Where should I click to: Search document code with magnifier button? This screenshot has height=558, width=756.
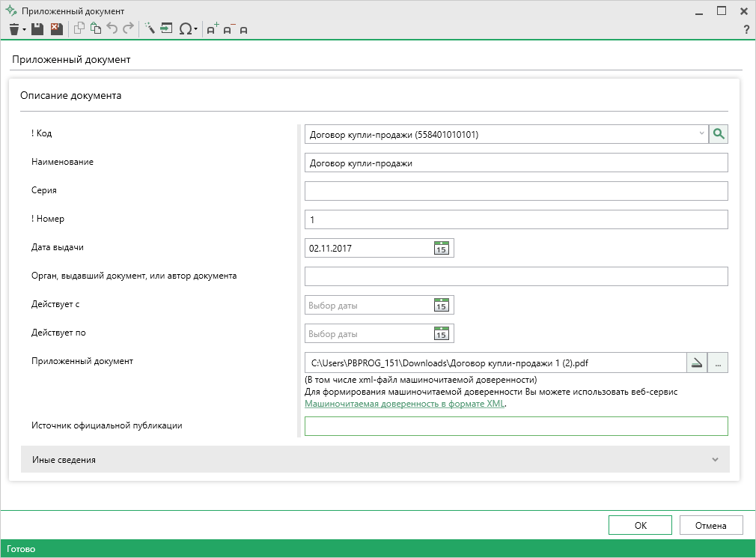[719, 134]
